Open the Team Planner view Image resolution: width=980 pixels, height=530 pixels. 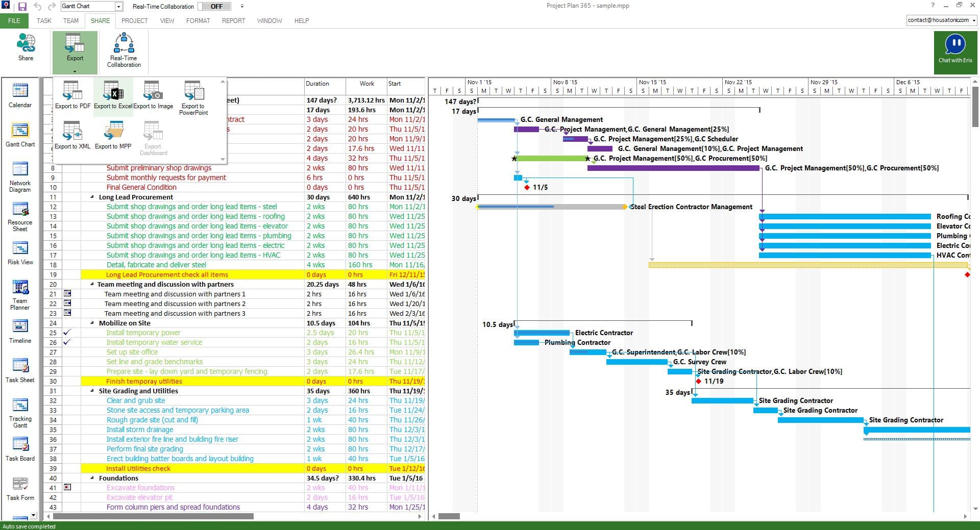20,295
